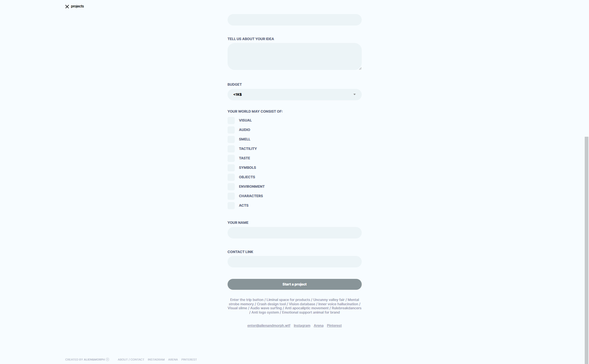Click the CONTACT LINK input field
Viewport: 589px width, 364px height.
click(x=294, y=261)
